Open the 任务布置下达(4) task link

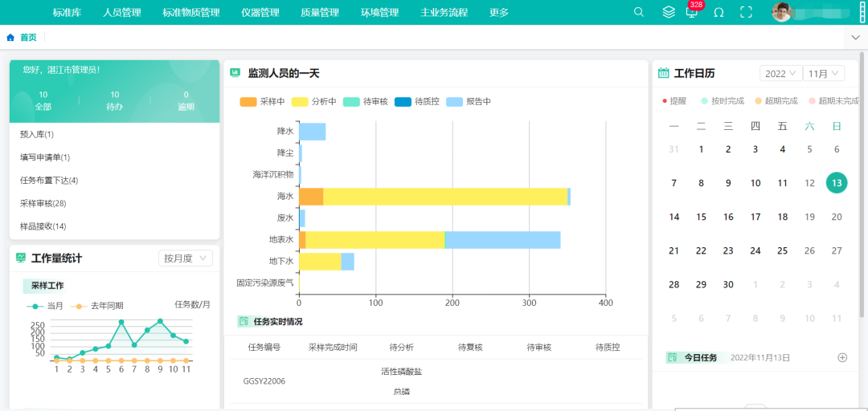coord(49,180)
